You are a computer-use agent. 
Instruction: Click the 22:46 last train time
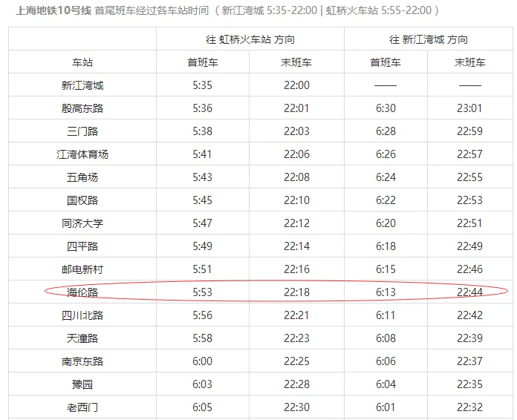(469, 269)
